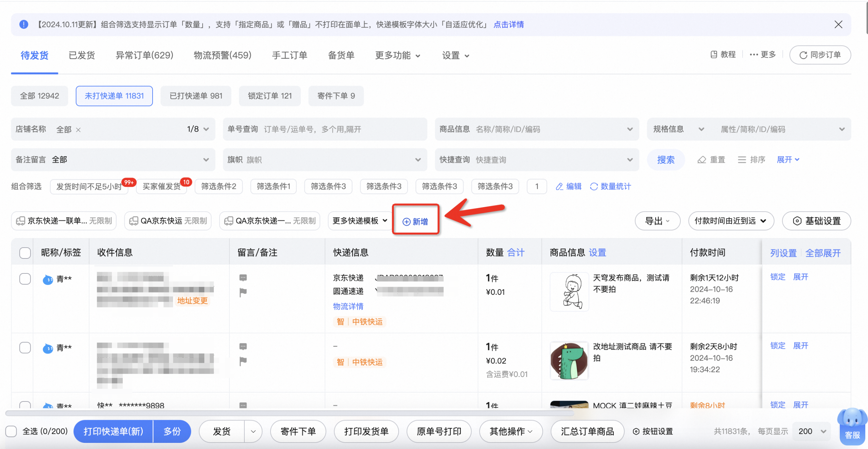Open the 备注留言 dropdown
Screen dimensions: 868x449
coord(113,160)
